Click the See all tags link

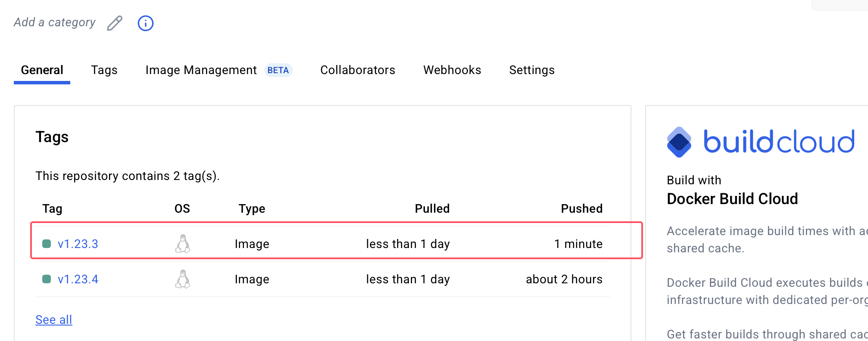(x=54, y=320)
